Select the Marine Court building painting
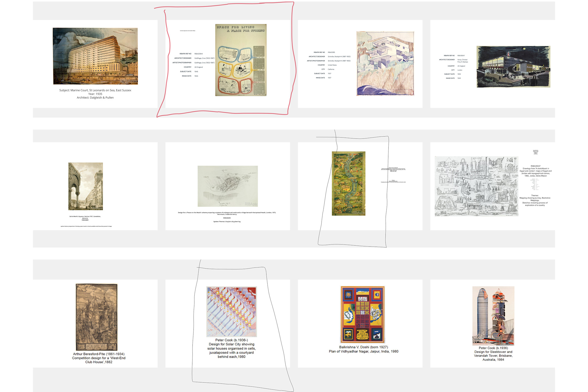This screenshot has height=392, width=588. [x=95, y=56]
